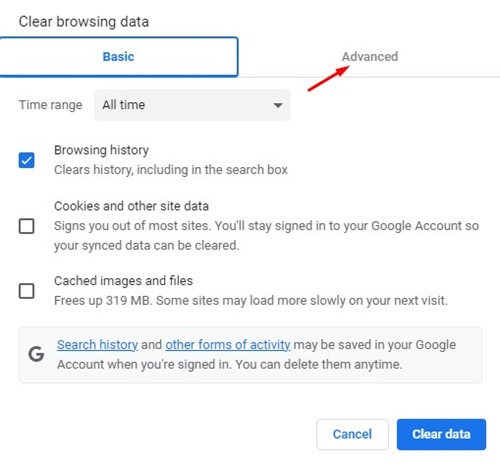Viewport: 500px width, 466px height.
Task: Open the Time range dropdown
Action: pos(192,105)
